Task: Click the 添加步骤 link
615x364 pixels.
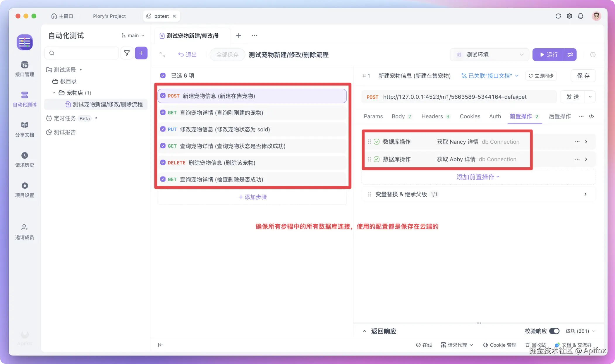Action: (252, 197)
